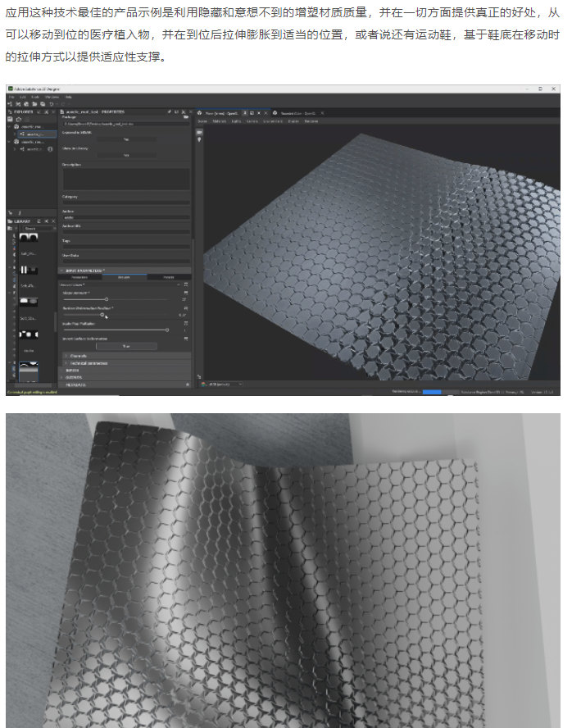Toggle the Exposed in SBSAR Yes button
The image size is (572, 728).
(126, 139)
